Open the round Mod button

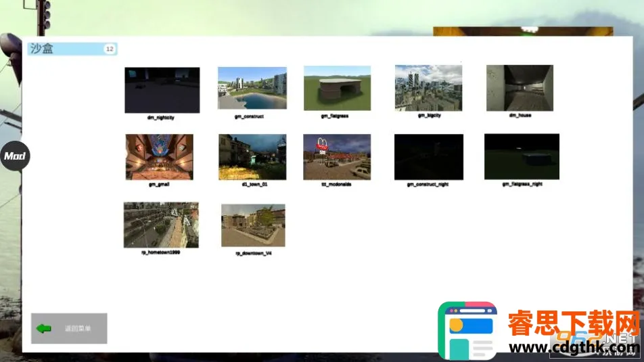(x=14, y=156)
